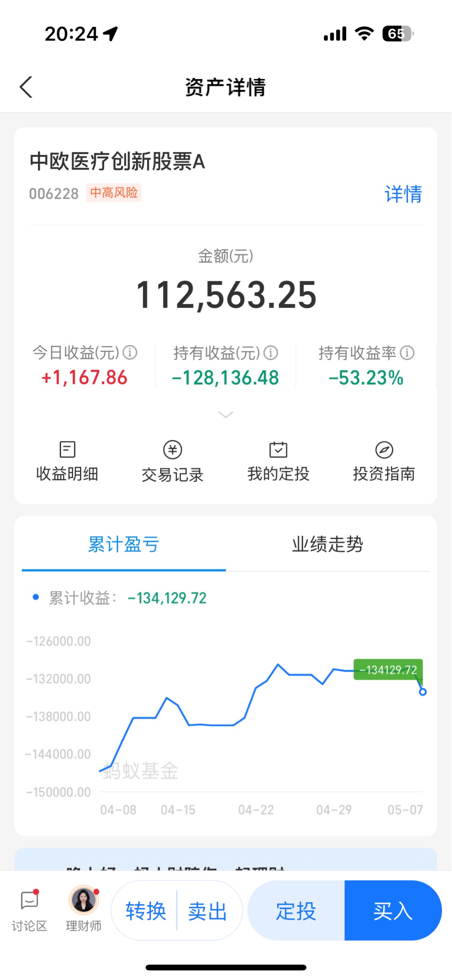Tap total amount 112,563.25
The width and height of the screenshot is (452, 980).
(x=226, y=295)
